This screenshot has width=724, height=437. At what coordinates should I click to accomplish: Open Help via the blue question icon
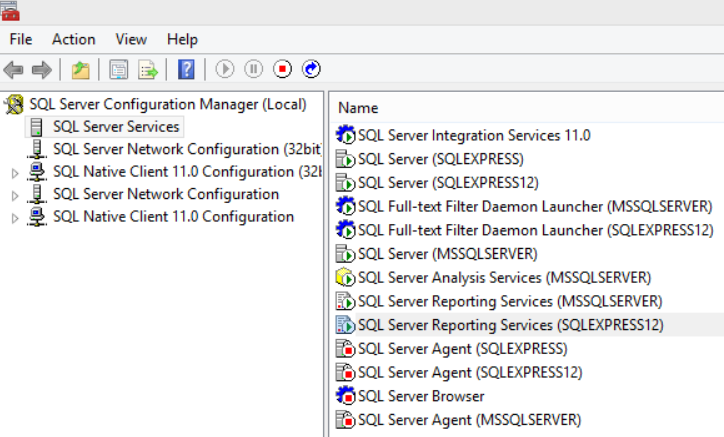(x=187, y=70)
